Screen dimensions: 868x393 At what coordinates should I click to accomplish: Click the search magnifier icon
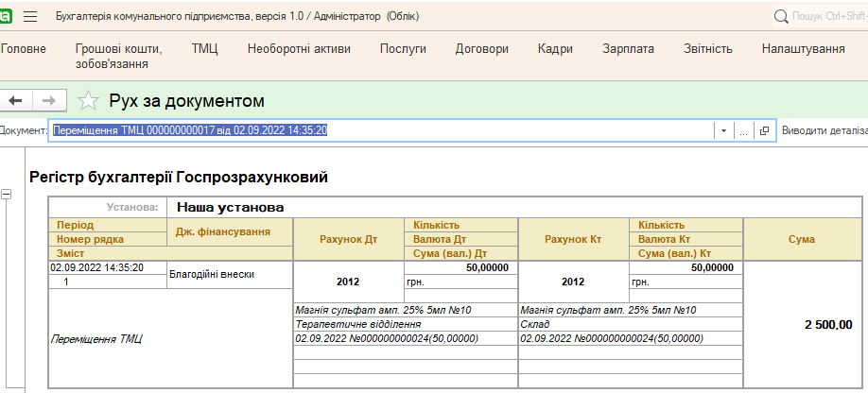(781, 16)
